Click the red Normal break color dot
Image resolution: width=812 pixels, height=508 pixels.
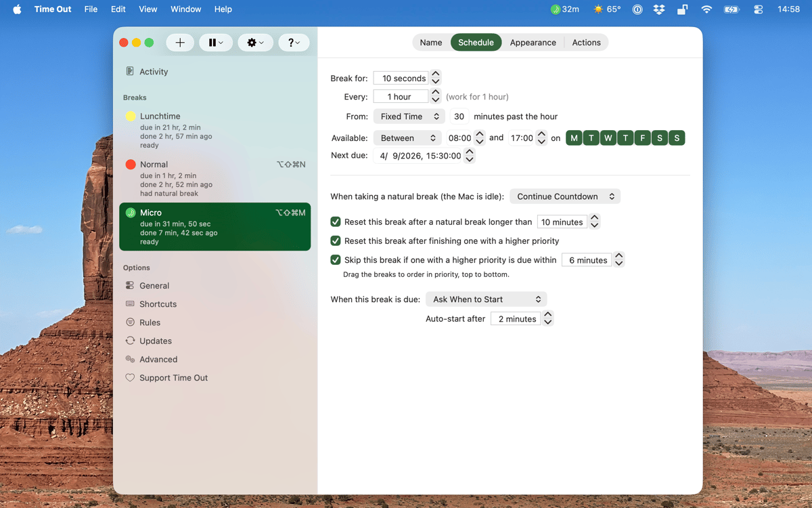tap(131, 165)
